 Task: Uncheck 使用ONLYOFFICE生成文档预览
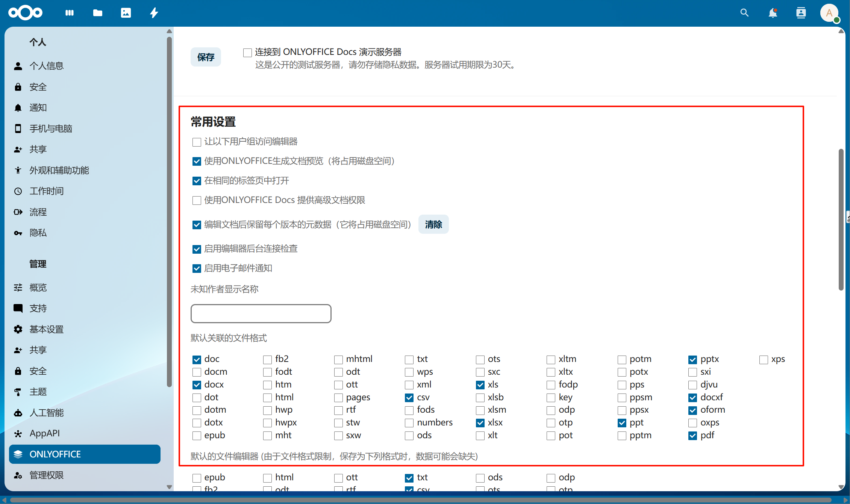(197, 162)
